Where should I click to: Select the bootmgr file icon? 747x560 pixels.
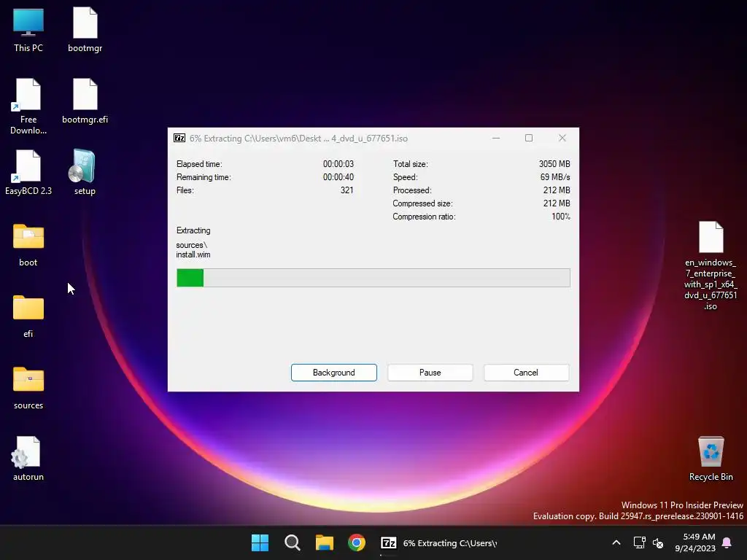[85, 29]
